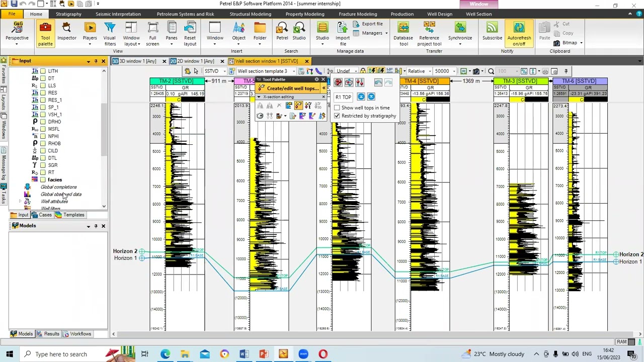Screen dimensions: 644x362
Task: Switch to the Templates tab
Action: (x=70, y=215)
